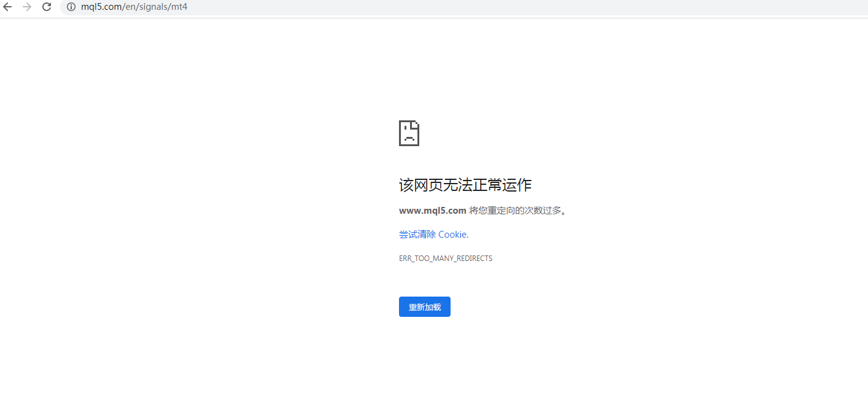Open the site information icon in address bar
The image size is (868, 393).
coord(71,7)
